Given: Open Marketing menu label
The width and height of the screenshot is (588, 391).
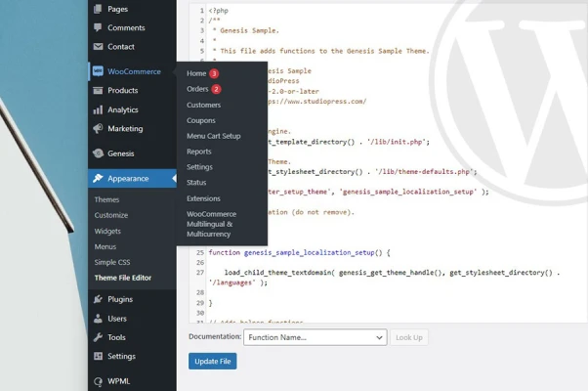Looking at the screenshot, I should pos(125,128).
